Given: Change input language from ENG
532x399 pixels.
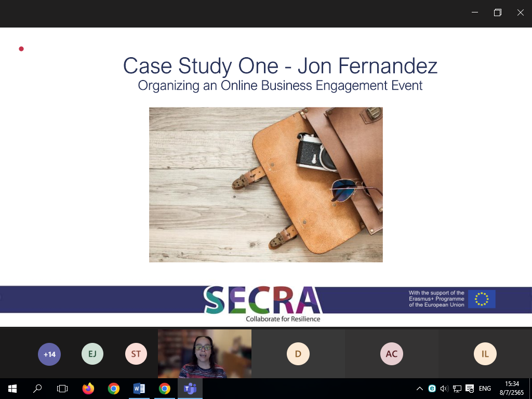Looking at the screenshot, I should click(x=485, y=389).
